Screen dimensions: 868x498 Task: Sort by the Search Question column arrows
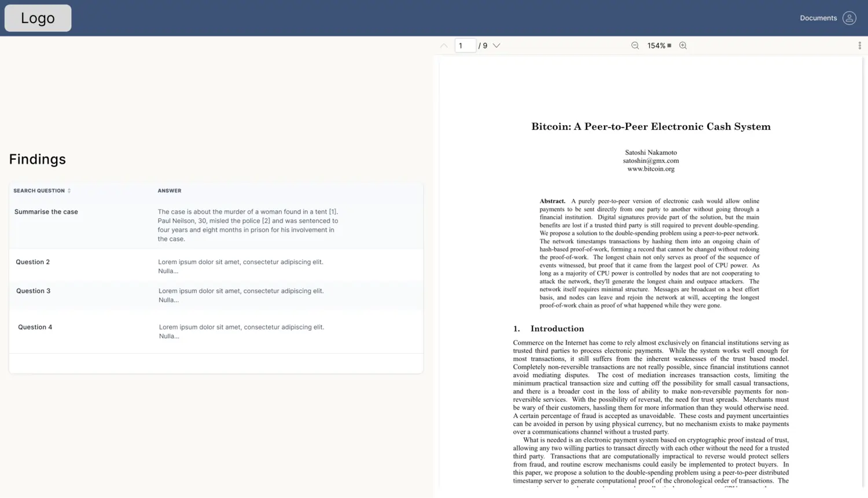(x=69, y=191)
